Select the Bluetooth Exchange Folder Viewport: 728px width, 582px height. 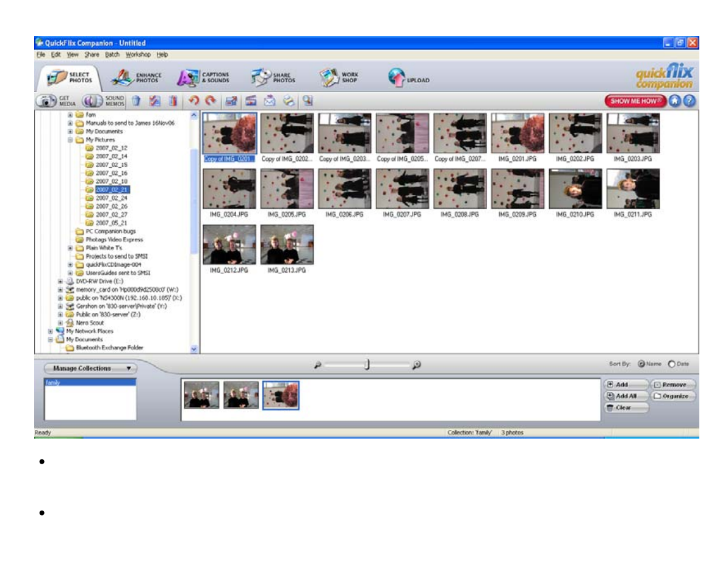pos(110,348)
